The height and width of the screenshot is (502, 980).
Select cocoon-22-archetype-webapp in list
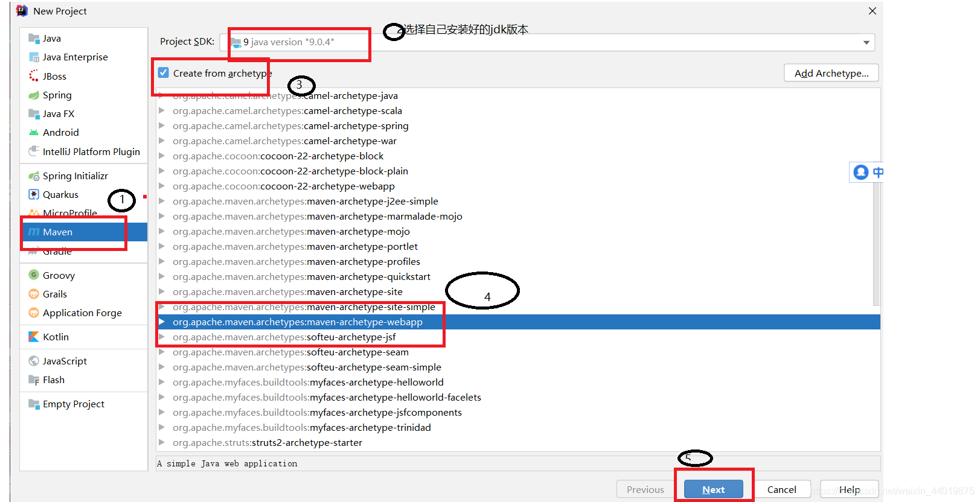[518, 186]
